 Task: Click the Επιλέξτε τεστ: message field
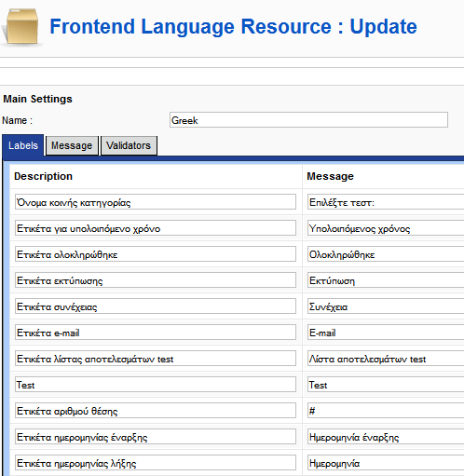[x=386, y=202]
